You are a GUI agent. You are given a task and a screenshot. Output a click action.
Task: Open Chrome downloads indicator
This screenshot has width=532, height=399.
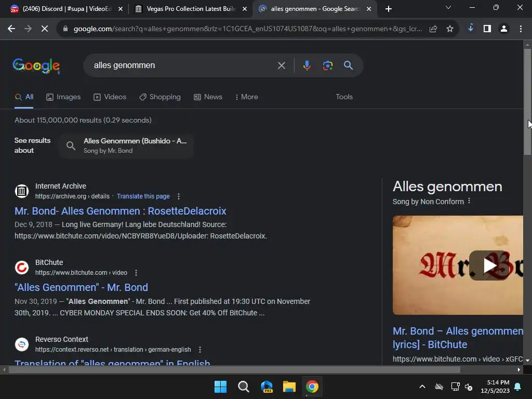(471, 28)
